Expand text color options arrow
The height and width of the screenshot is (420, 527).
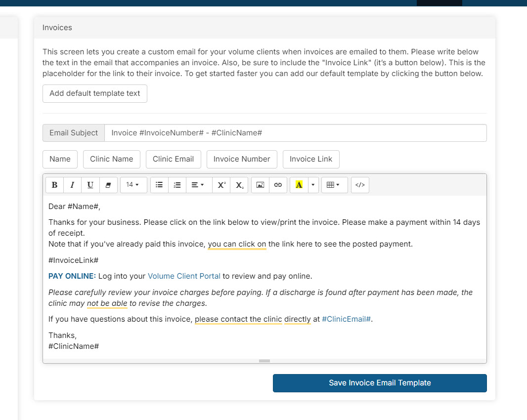pyautogui.click(x=313, y=185)
